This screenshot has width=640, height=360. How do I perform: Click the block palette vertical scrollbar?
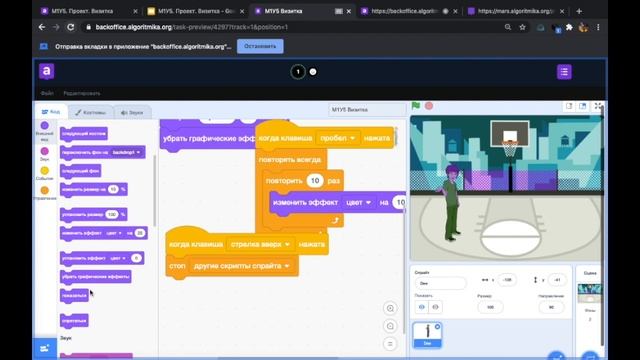click(x=154, y=191)
